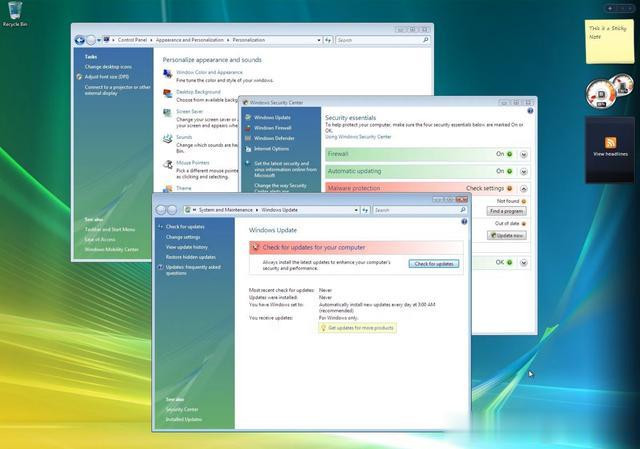Click the Desktop Background icon
This screenshot has width=640, height=449.
pos(167,93)
